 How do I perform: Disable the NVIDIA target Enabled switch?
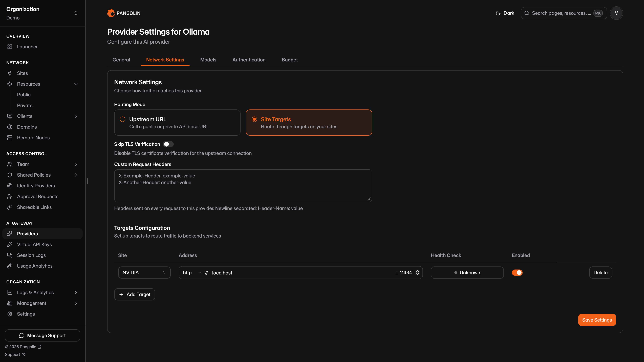point(517,273)
